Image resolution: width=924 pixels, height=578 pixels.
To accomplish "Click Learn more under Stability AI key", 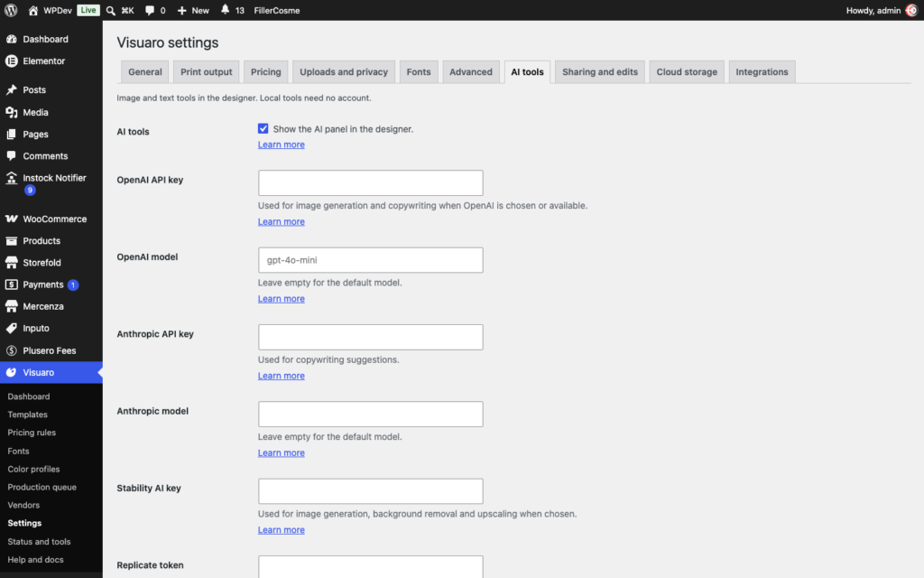I will coord(282,529).
